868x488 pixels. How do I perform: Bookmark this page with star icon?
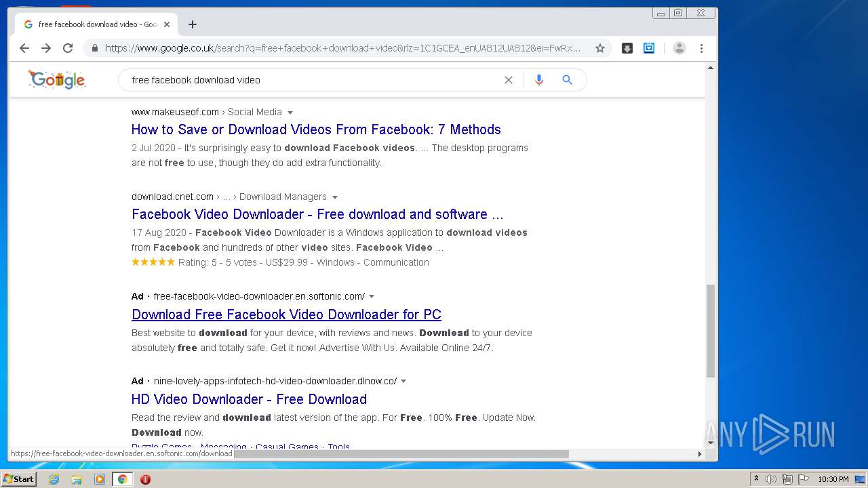click(x=600, y=48)
